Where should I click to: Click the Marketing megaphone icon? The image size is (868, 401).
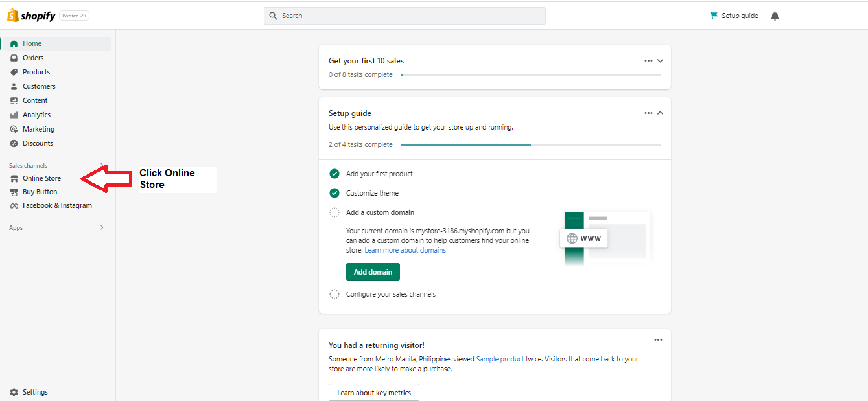pos(14,129)
